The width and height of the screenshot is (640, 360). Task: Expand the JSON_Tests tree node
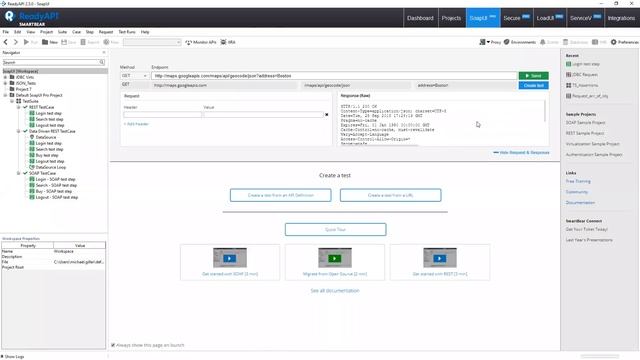point(5,83)
